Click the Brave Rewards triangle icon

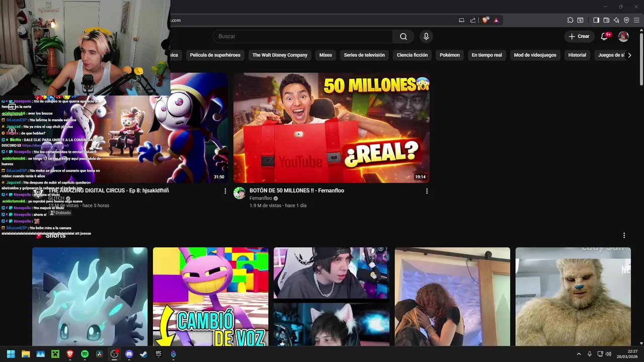(x=496, y=20)
